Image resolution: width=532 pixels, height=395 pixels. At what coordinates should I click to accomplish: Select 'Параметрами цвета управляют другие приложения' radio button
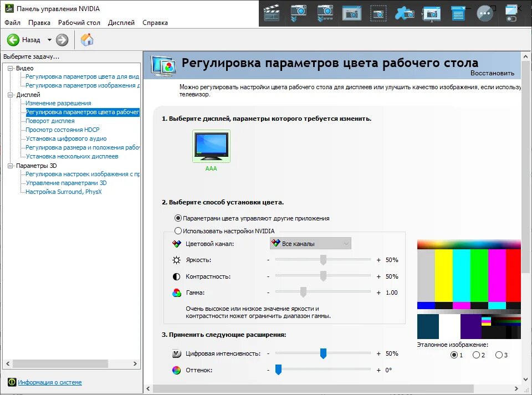[178, 218]
